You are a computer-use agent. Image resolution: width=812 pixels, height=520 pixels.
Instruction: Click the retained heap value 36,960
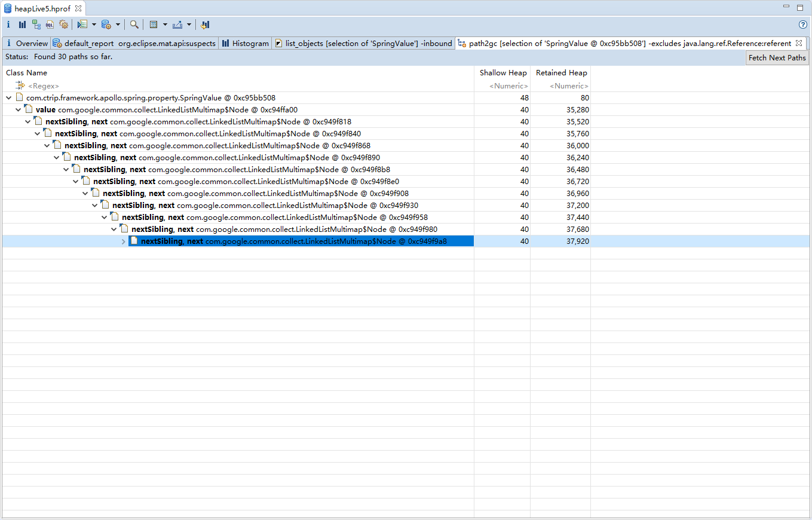[578, 193]
